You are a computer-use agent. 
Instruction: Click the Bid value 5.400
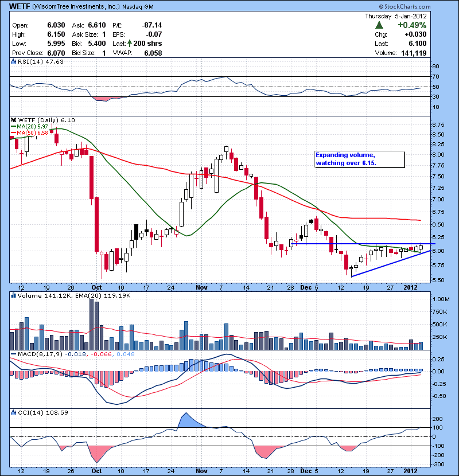97,44
